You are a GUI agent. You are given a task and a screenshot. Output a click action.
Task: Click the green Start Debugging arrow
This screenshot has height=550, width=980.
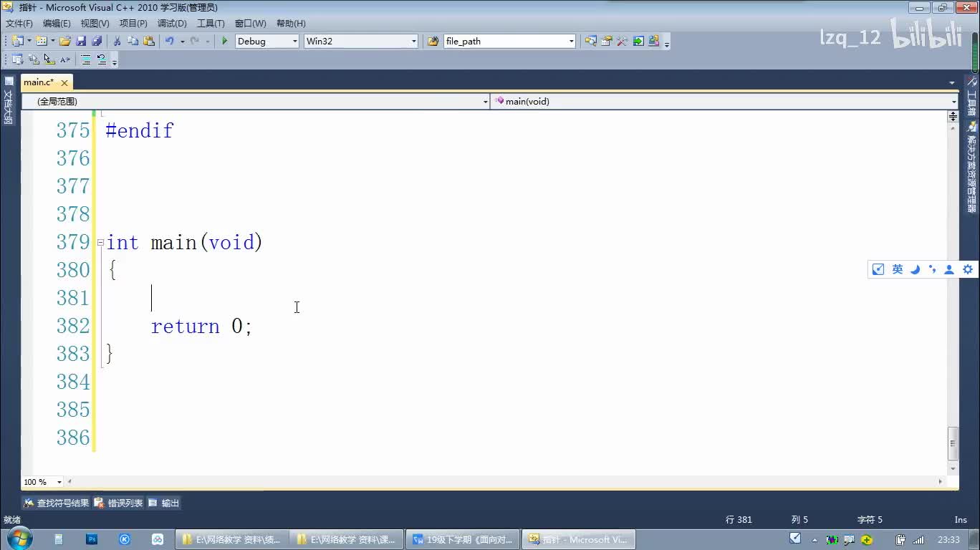coord(224,42)
